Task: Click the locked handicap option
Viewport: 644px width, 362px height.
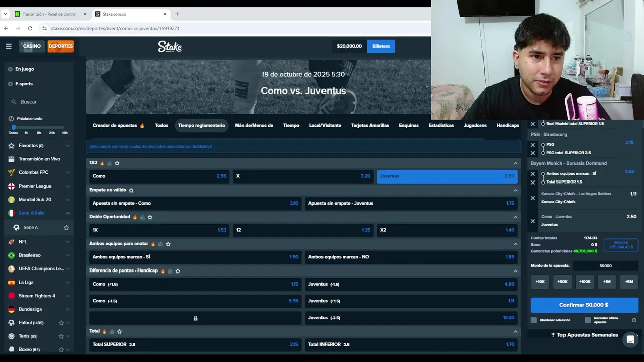Action: click(195, 318)
